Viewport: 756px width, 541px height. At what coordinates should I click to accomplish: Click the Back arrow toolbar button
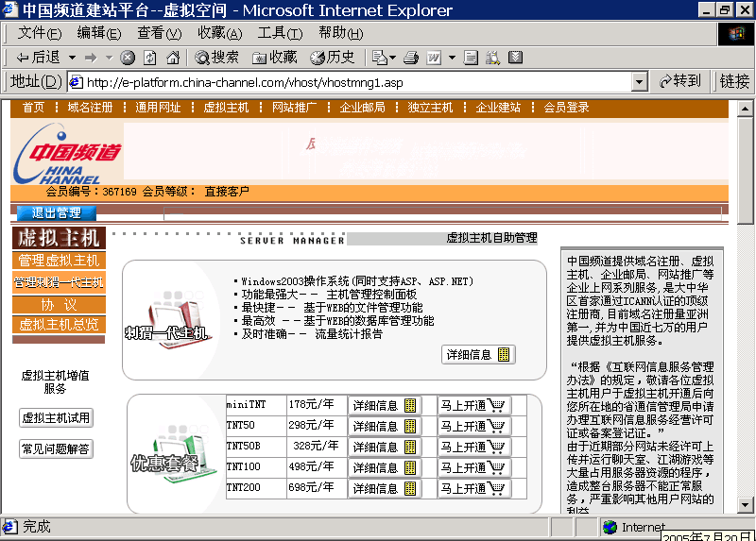point(38,58)
